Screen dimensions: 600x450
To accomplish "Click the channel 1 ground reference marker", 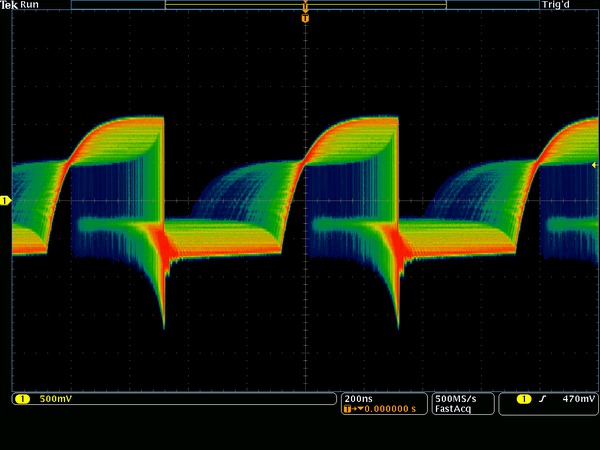I will (x=5, y=201).
